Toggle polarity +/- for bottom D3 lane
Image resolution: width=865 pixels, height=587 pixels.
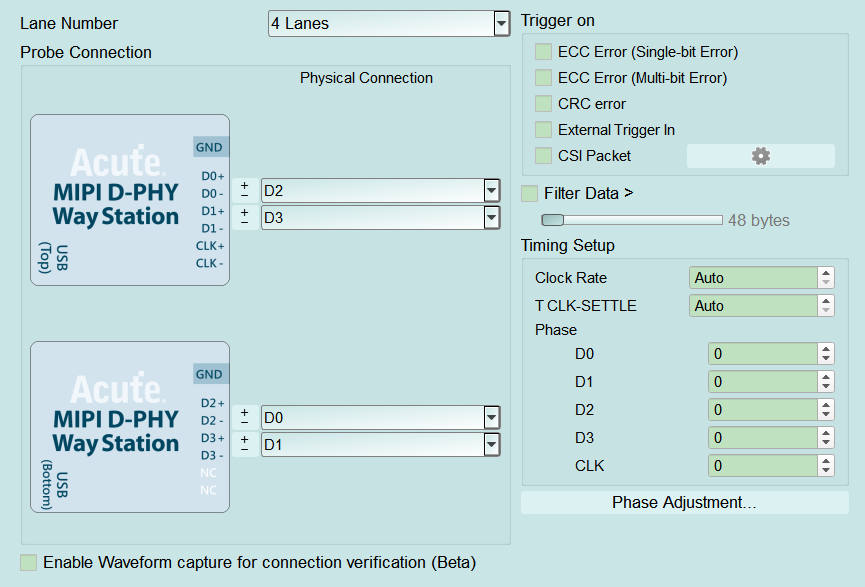(245, 445)
